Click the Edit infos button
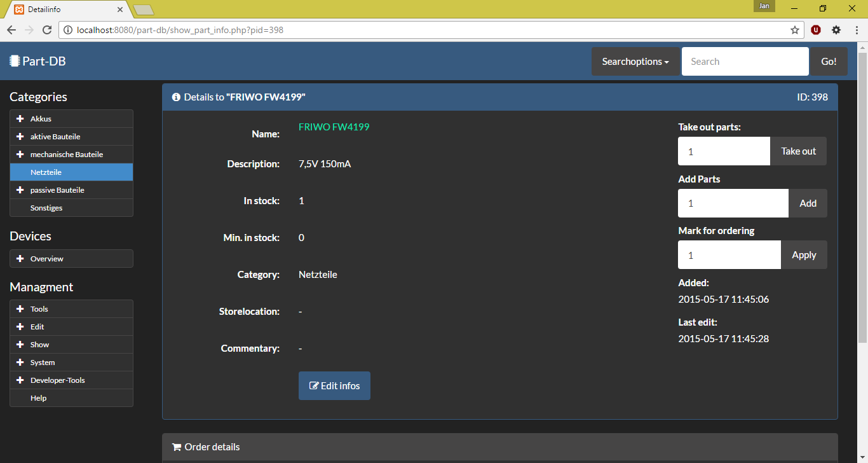The width and height of the screenshot is (868, 463). [x=334, y=386]
